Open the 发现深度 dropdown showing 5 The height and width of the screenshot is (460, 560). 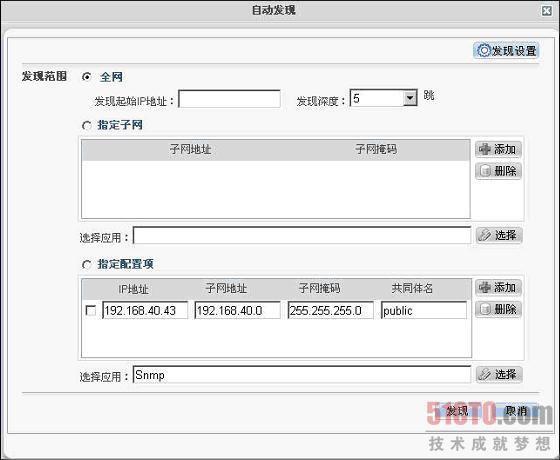(410, 98)
